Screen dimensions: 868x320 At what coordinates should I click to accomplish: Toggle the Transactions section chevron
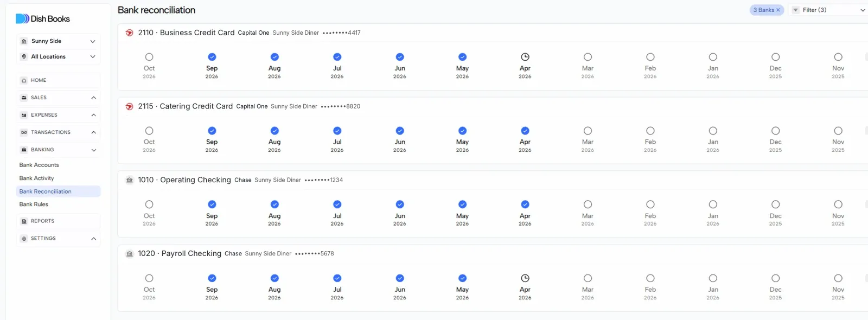pyautogui.click(x=93, y=132)
